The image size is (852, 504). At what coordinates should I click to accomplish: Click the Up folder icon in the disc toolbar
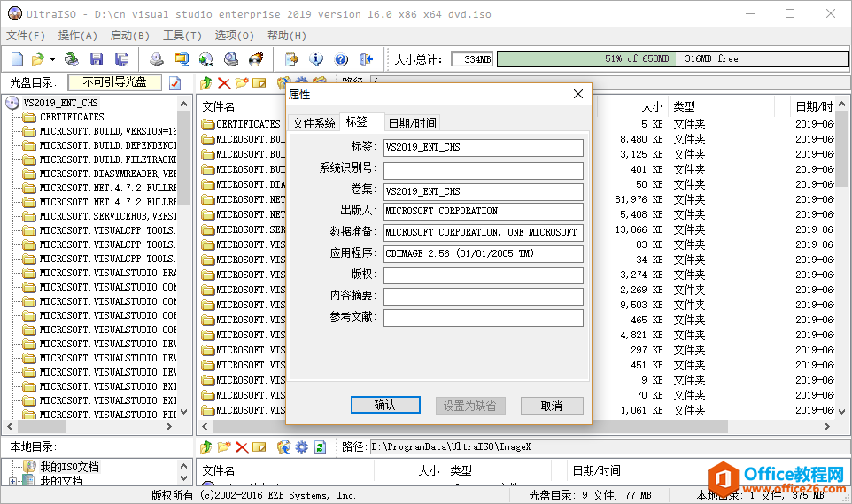pos(206,82)
